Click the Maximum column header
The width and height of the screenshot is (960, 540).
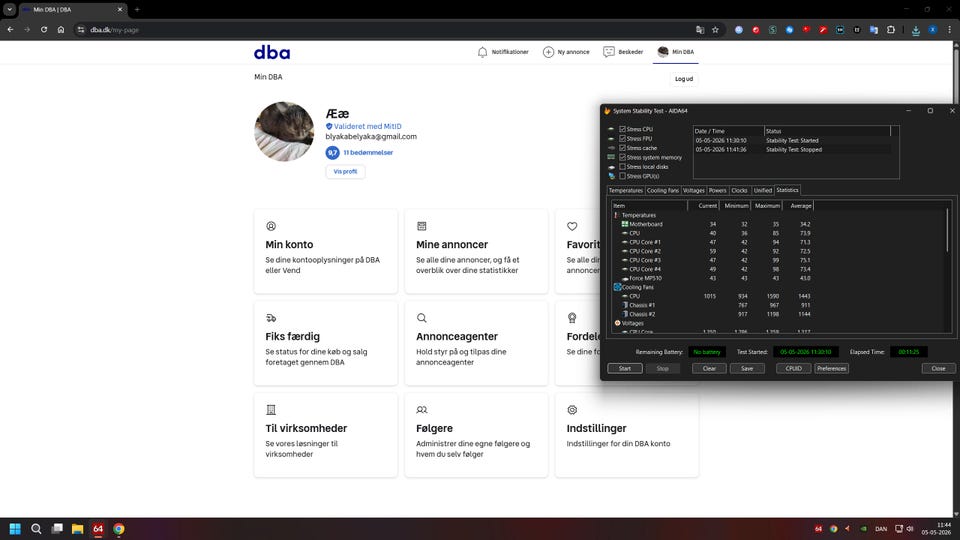[767, 206]
